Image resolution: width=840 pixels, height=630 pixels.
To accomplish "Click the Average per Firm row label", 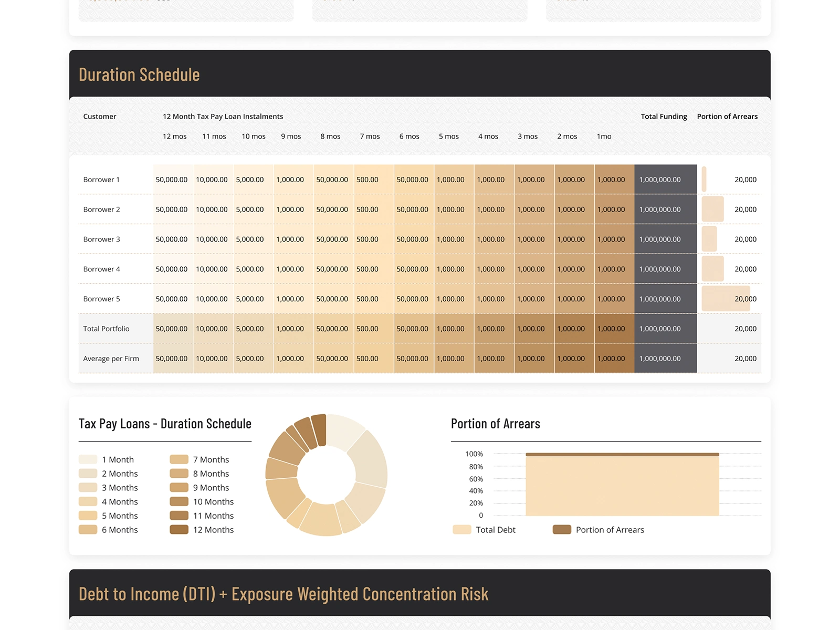I will tap(110, 359).
